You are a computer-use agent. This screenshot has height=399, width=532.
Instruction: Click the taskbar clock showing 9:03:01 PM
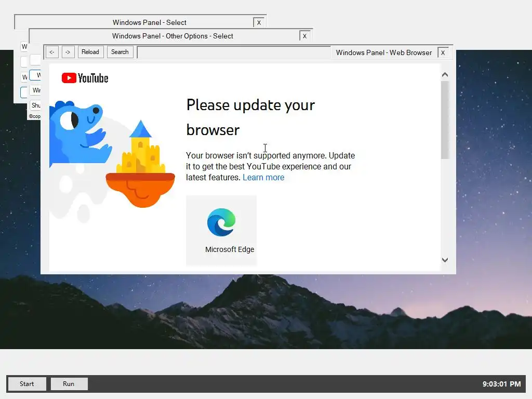(501, 384)
